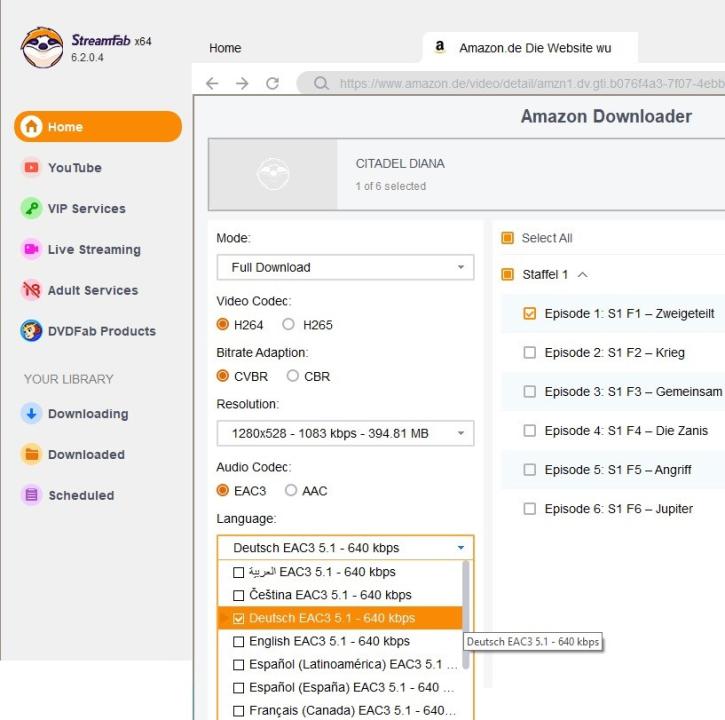Check Episode 6 Jupiter
This screenshot has height=720, width=725.
point(529,509)
